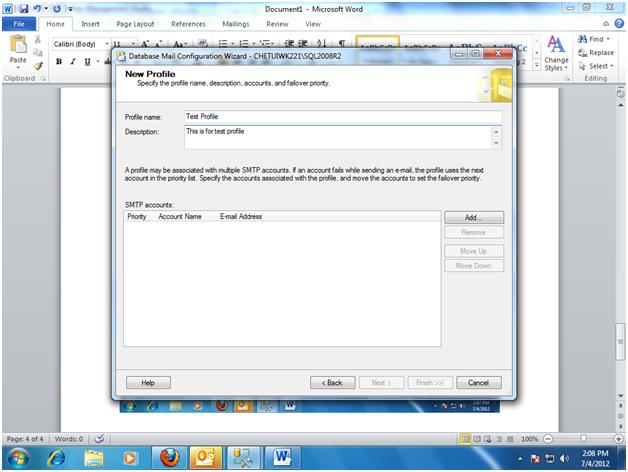Open Windows Explorer folder on taskbar
This screenshot has width=628, height=472.
coord(94,458)
